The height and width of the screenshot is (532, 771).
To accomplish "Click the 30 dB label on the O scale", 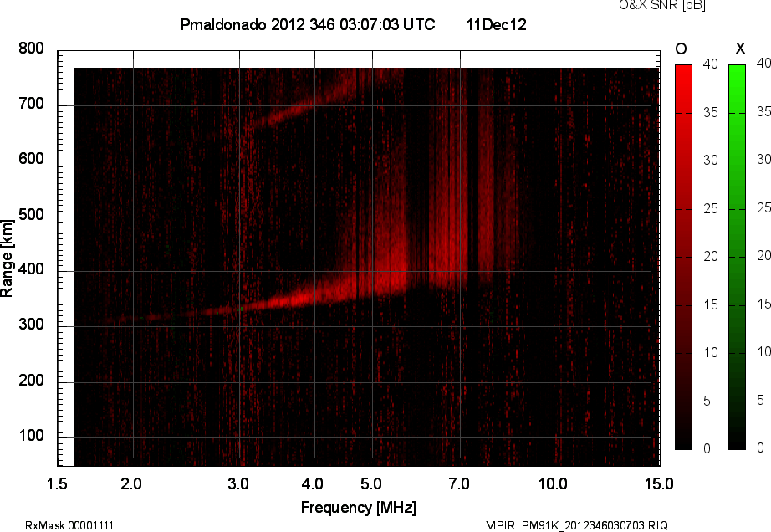I will point(711,161).
